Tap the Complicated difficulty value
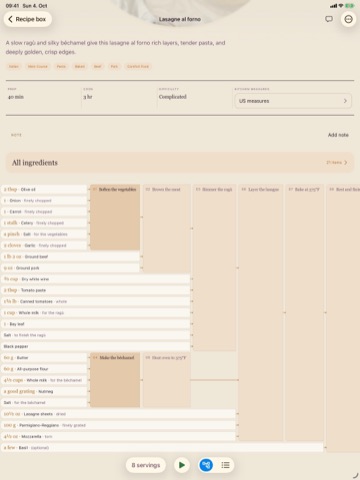Screen dimensions: 360x480 pyautogui.click(x=173, y=97)
